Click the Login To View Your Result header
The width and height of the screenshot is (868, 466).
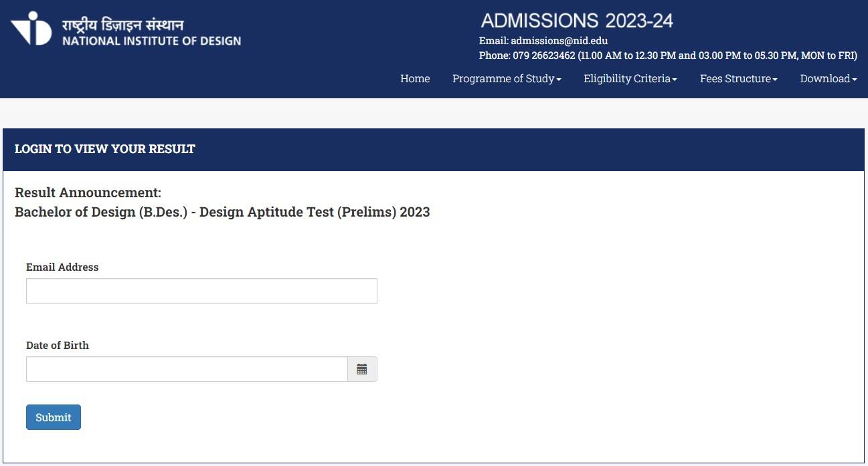point(105,148)
